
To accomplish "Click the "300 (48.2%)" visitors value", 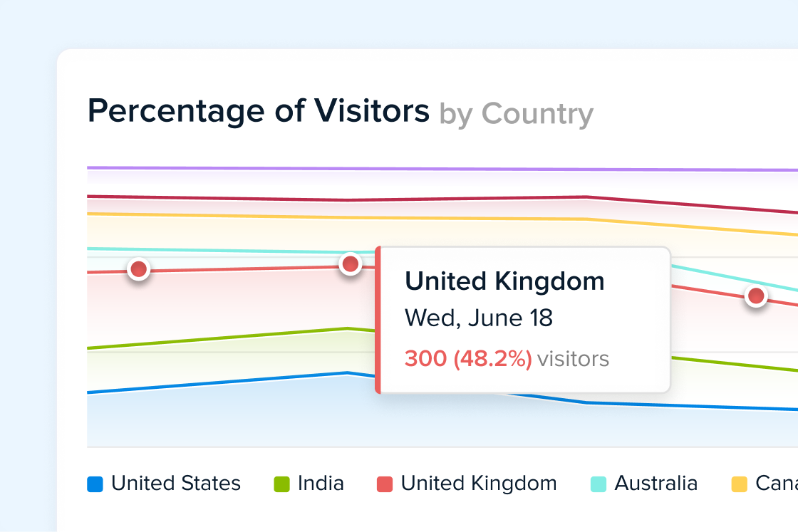I will [468, 358].
